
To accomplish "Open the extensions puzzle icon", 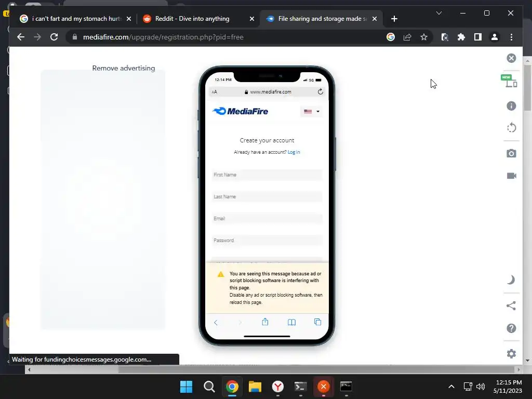I will pos(461,37).
